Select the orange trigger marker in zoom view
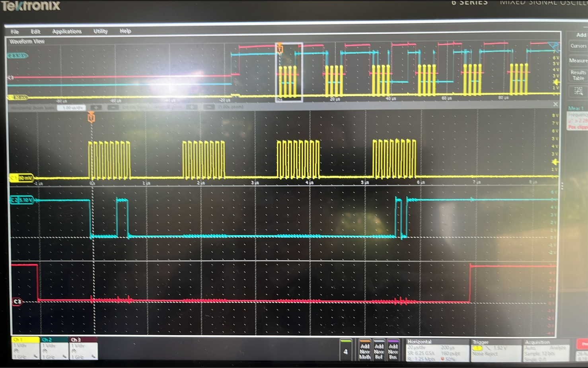The width and height of the screenshot is (588, 368). click(91, 117)
